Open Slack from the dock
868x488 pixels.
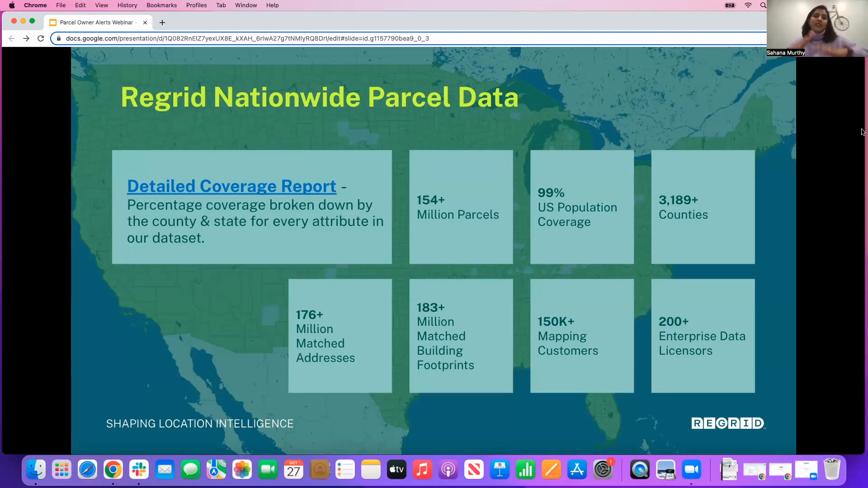click(x=139, y=470)
